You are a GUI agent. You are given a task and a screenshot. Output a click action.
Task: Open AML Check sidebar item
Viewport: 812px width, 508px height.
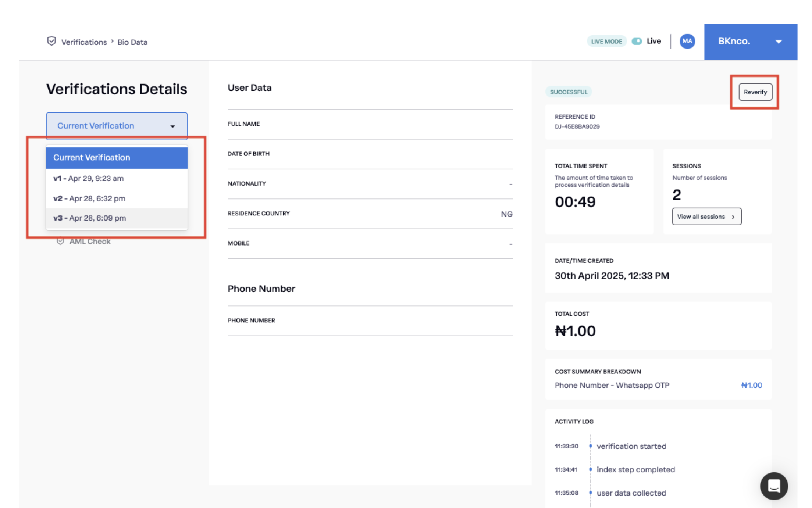90,241
